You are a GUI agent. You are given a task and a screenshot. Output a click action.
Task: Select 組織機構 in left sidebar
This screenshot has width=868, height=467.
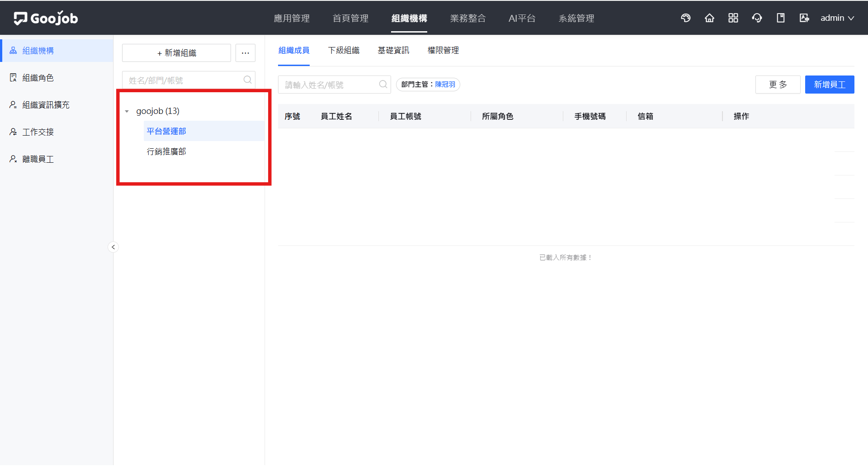[x=57, y=51]
